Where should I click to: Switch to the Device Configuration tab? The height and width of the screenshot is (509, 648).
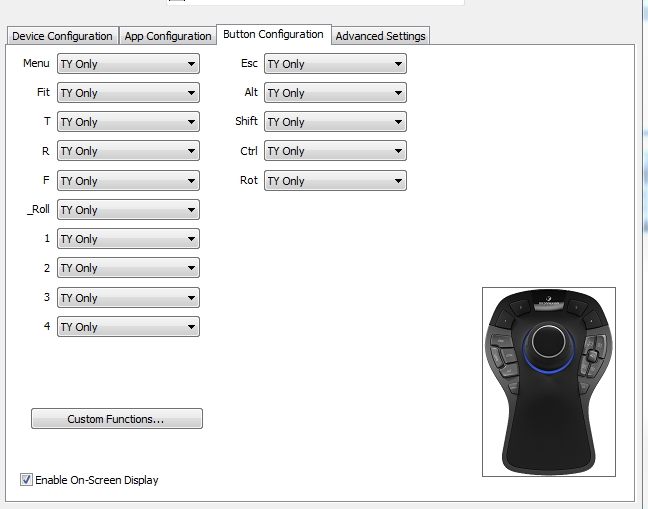[62, 36]
